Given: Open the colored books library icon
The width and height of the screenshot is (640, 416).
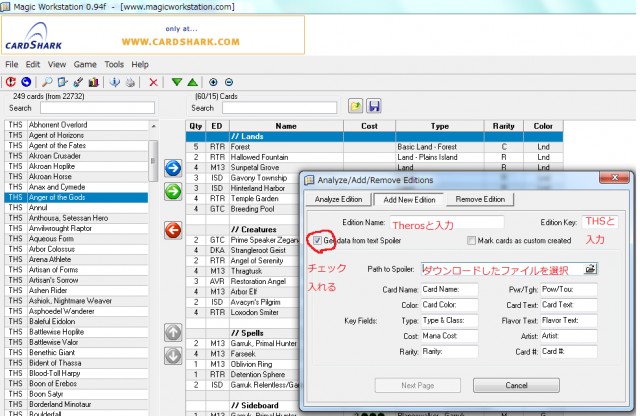Looking at the screenshot, I should click(93, 82).
